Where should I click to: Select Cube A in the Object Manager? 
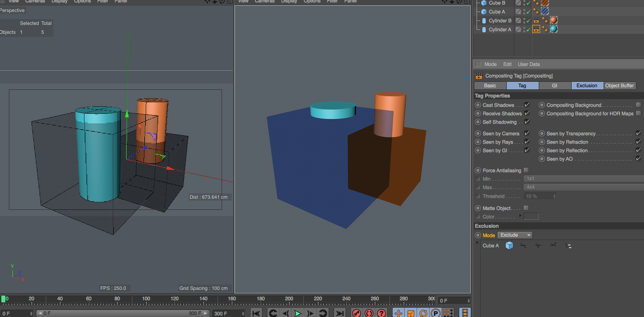[497, 12]
